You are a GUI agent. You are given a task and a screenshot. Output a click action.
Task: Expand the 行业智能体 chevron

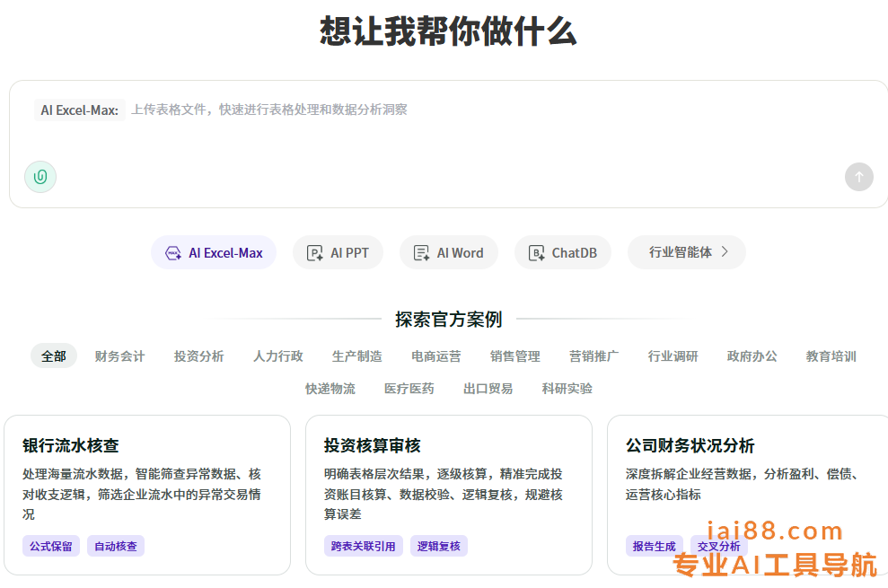(725, 251)
